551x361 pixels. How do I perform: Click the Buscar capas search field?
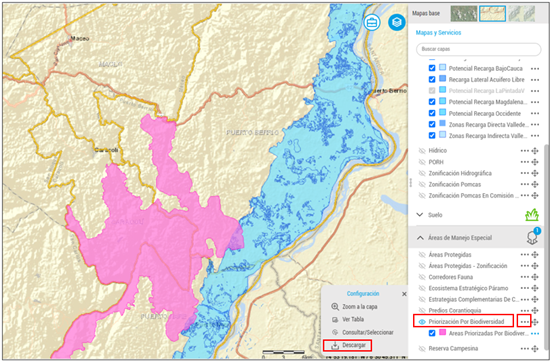point(479,49)
